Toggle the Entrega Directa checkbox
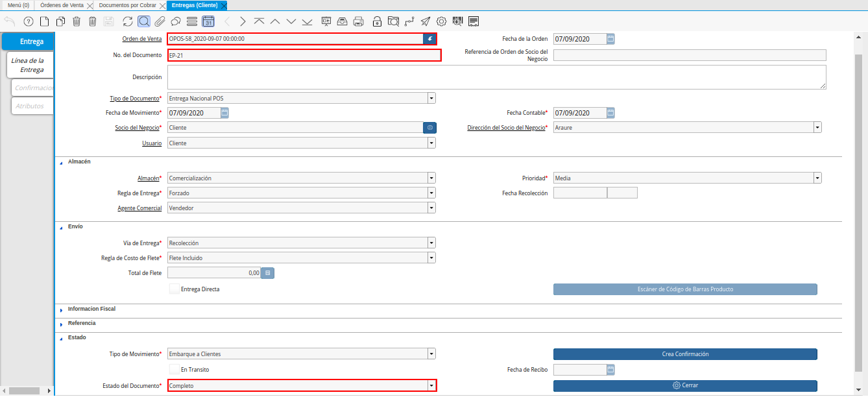The height and width of the screenshot is (397, 868). (x=175, y=289)
